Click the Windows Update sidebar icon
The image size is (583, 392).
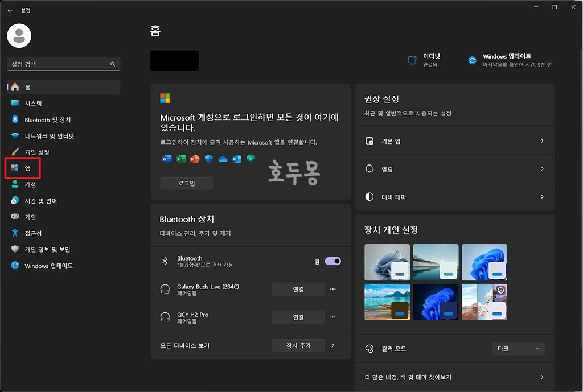[15, 265]
